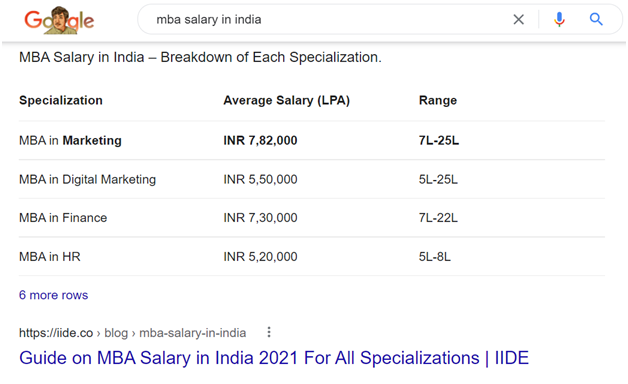Screen dimensions: 628x384
Task: Click into the search box text
Action: click(209, 20)
